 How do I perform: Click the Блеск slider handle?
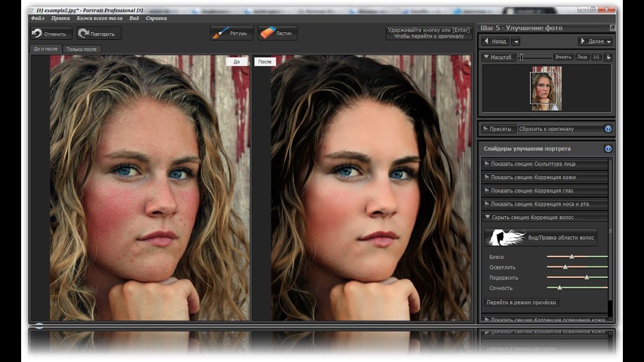pos(572,256)
